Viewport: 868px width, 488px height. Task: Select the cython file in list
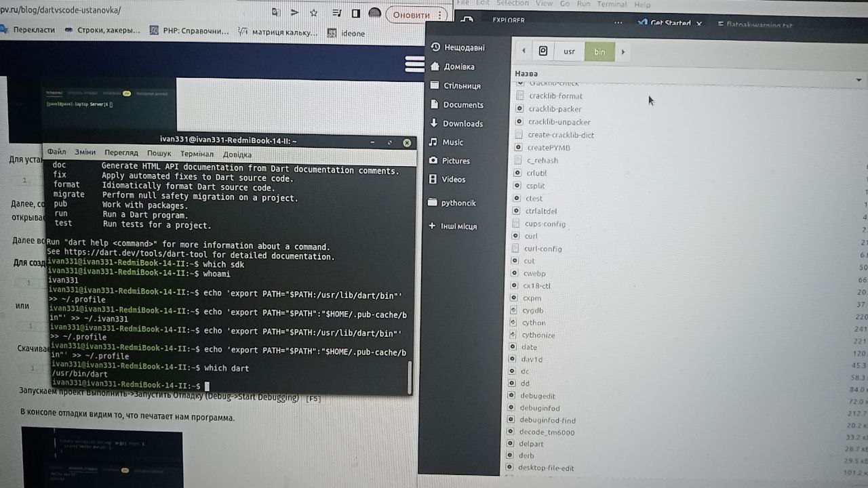pos(534,323)
